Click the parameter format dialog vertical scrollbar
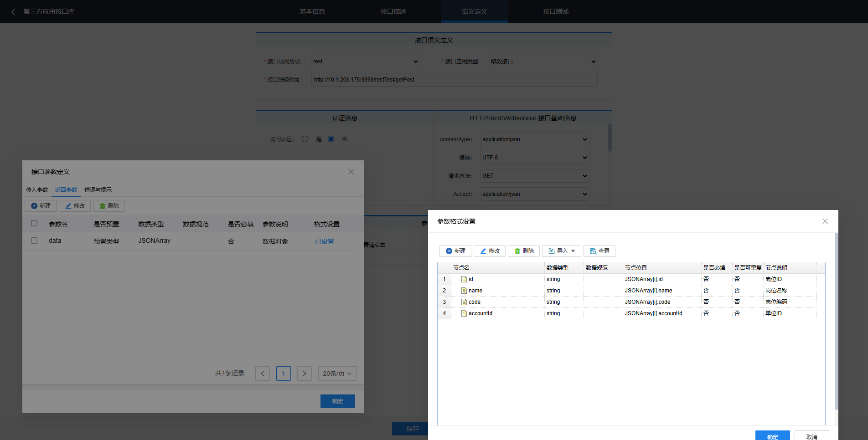The image size is (868, 440). (x=836, y=319)
